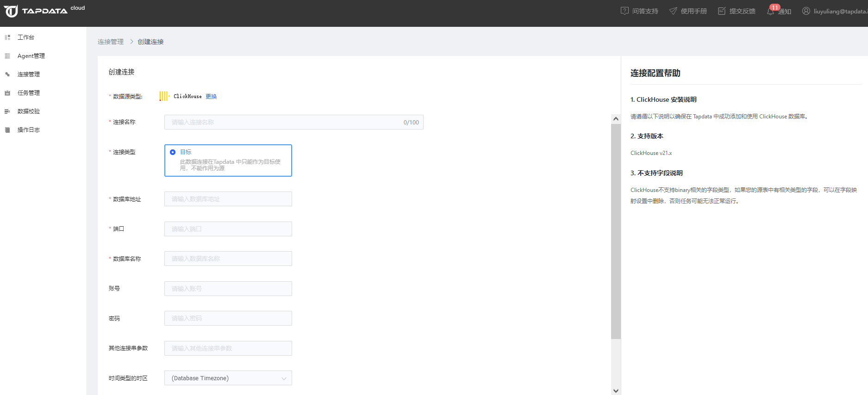This screenshot has height=395, width=868.
Task: Open 数据校验 menu item
Action: tap(29, 111)
